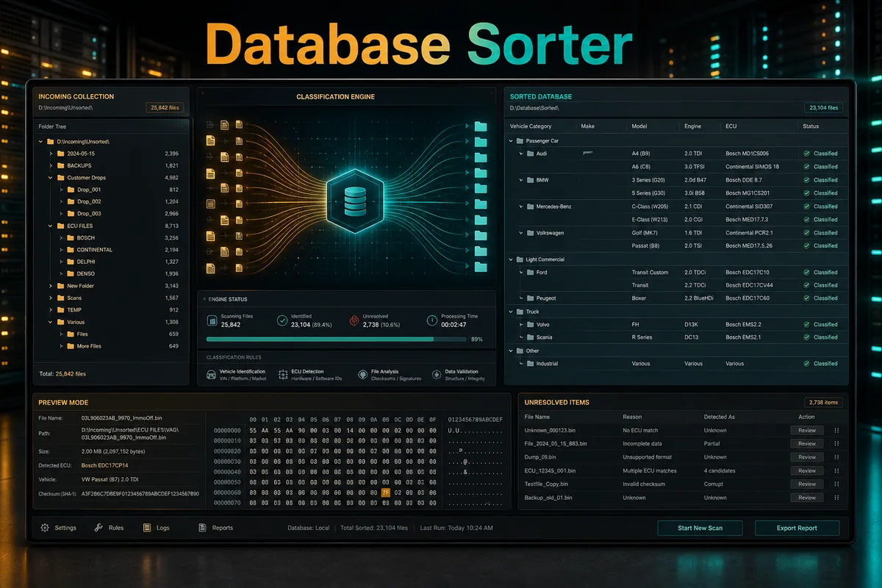The image size is (882, 588).
Task: Click the Audi folder icon
Action: (530, 154)
